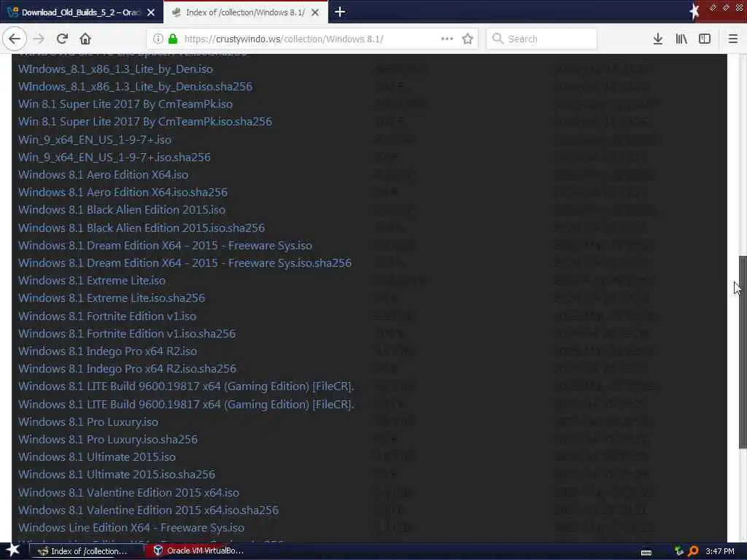Open Windows 8.1 Dream Edition Freeware Sys.iso.sha256
The width and height of the screenshot is (747, 560).
coord(185,263)
